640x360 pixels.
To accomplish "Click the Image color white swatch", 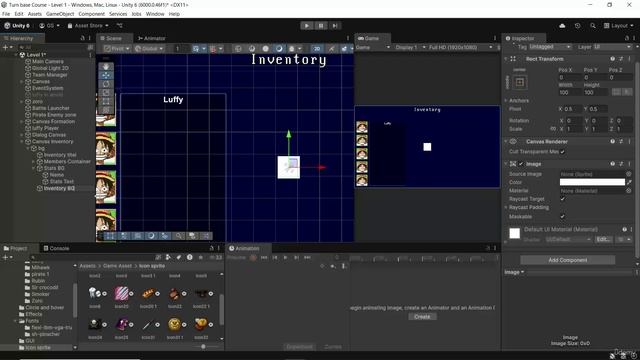I will 592,182.
